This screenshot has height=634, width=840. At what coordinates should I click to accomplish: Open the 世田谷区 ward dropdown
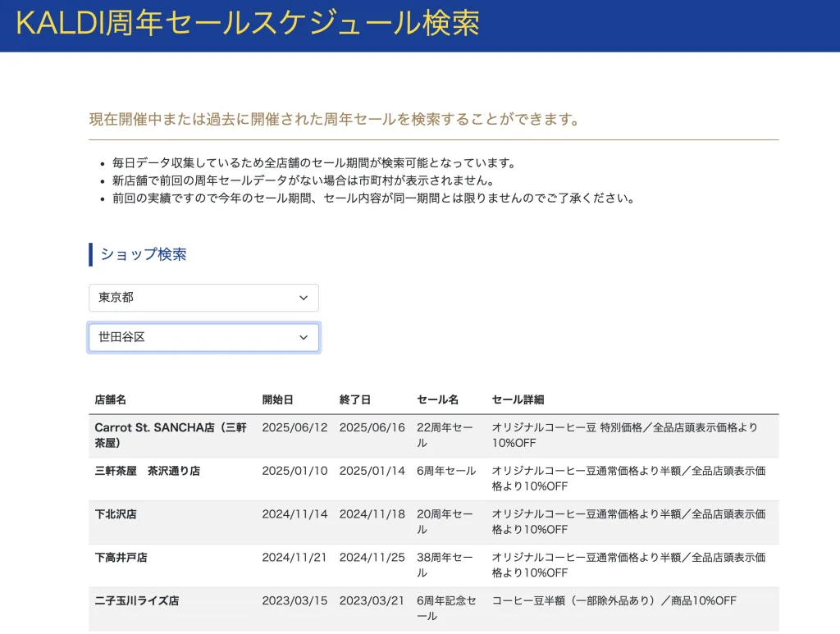[203, 337]
